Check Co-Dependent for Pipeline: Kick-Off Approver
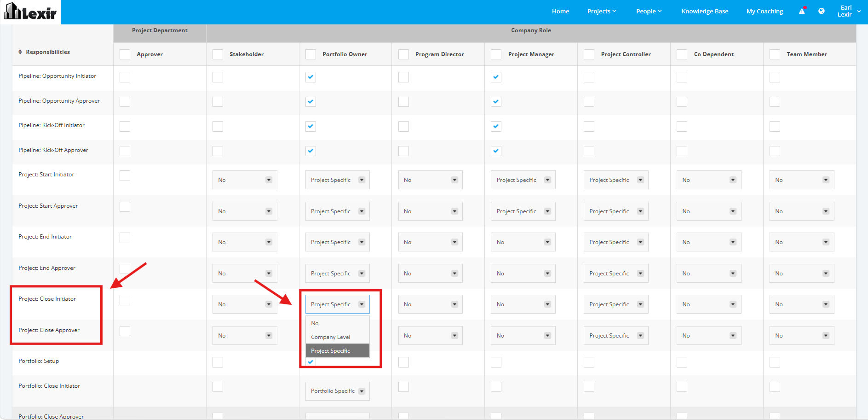 click(x=682, y=151)
